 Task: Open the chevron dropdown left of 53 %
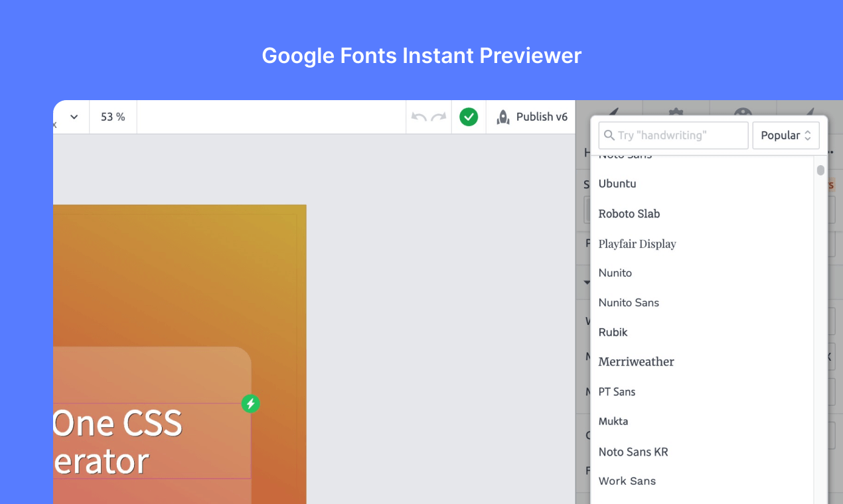74,117
